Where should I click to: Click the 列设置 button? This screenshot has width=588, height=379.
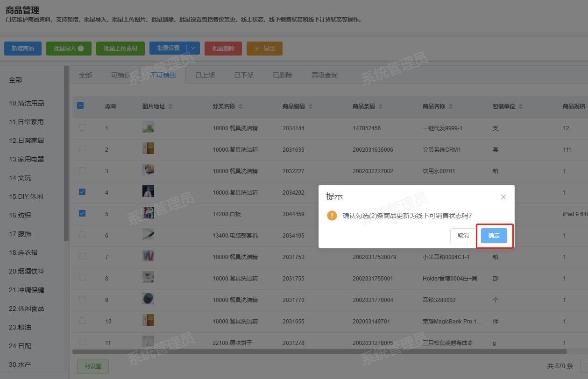coord(93,366)
